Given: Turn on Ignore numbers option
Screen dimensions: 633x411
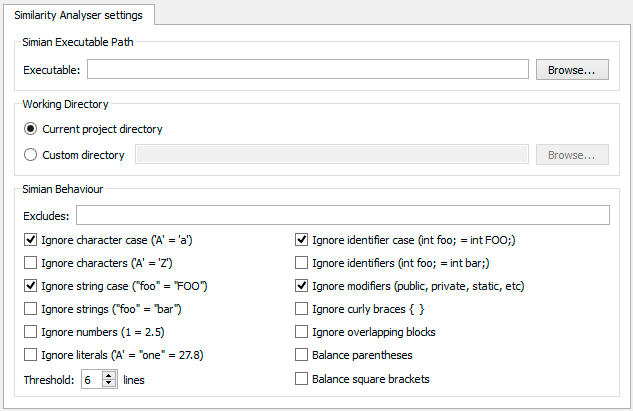Looking at the screenshot, I should pos(31,332).
